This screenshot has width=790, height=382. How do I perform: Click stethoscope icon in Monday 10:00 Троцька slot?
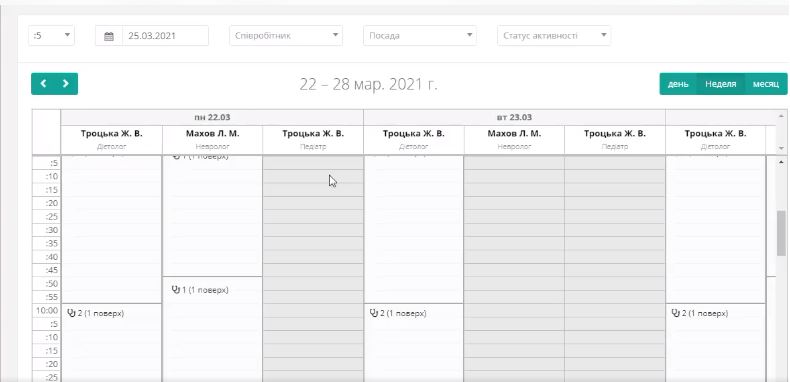71,313
